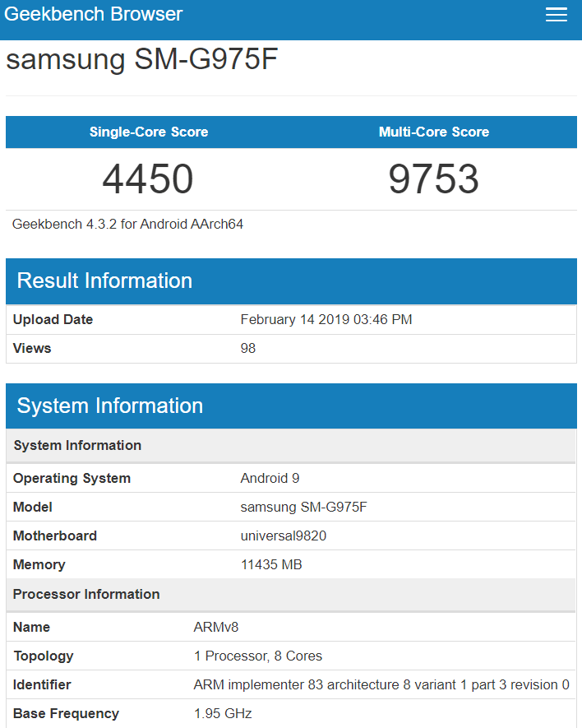The image size is (582, 728).
Task: Select the ARM implementer 83 identifier value
Action: pyautogui.click(x=381, y=685)
